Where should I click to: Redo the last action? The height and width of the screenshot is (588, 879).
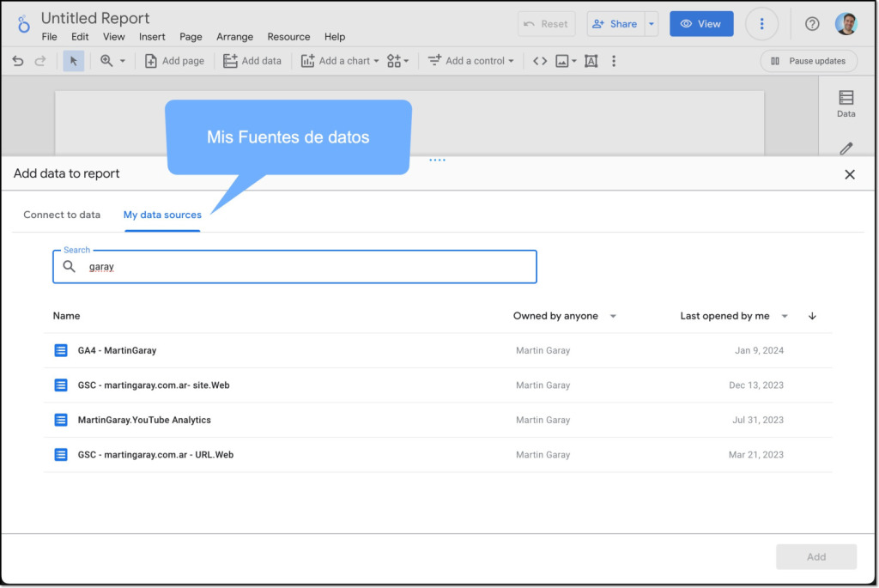tap(40, 61)
